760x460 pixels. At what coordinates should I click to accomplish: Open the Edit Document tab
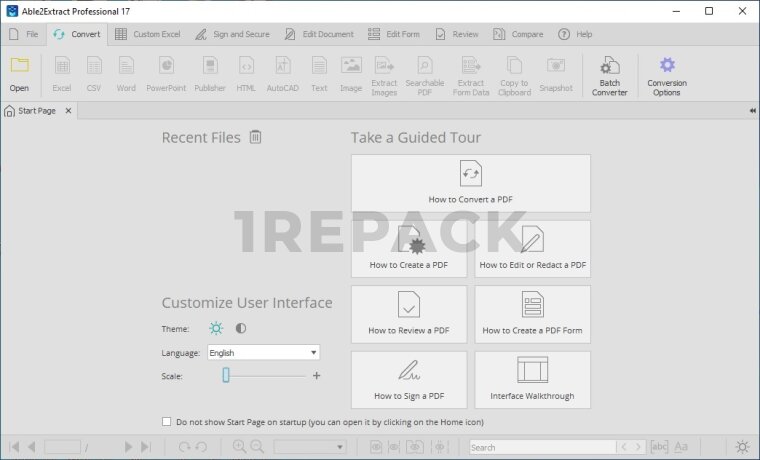319,34
